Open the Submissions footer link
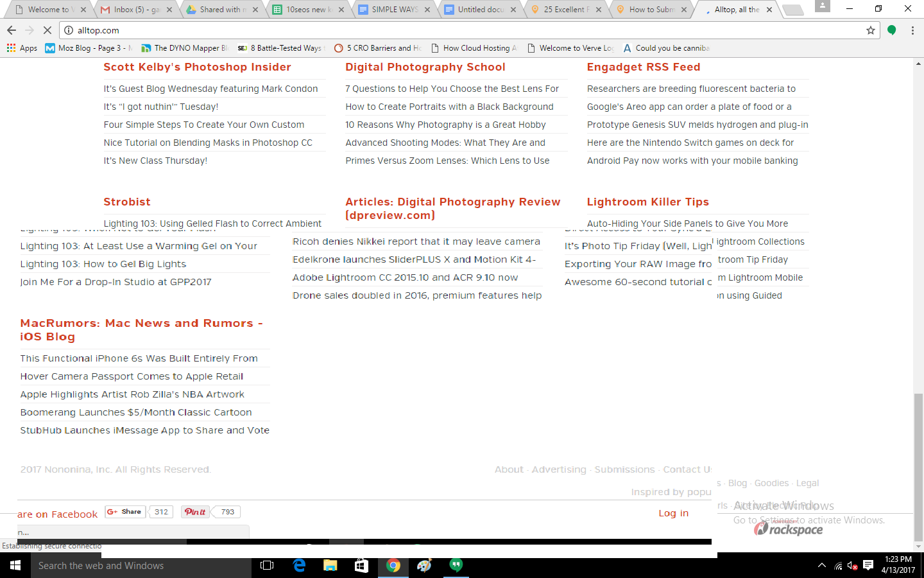 [625, 469]
